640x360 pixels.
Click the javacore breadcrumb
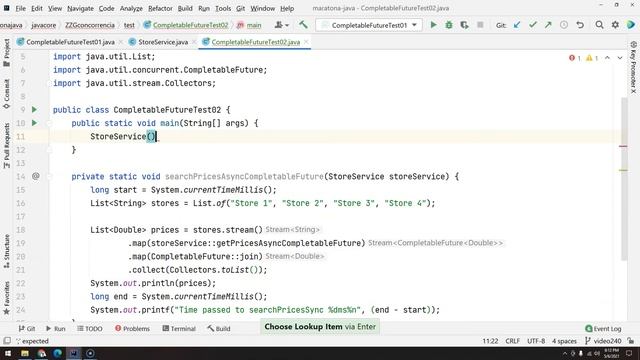coord(43,25)
